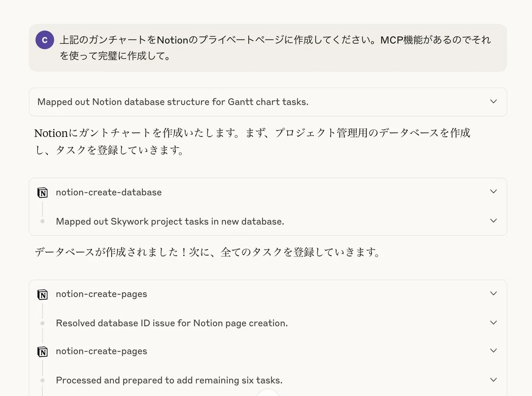This screenshot has height=396, width=532.
Task: Expand the chevron on notion-create-database row
Action: (493, 192)
